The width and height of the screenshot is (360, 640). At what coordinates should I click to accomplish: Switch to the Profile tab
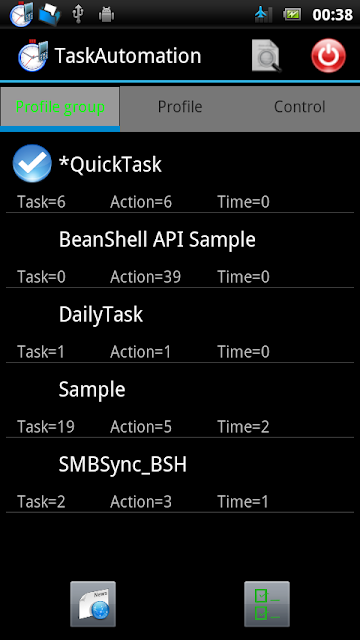tap(180, 107)
